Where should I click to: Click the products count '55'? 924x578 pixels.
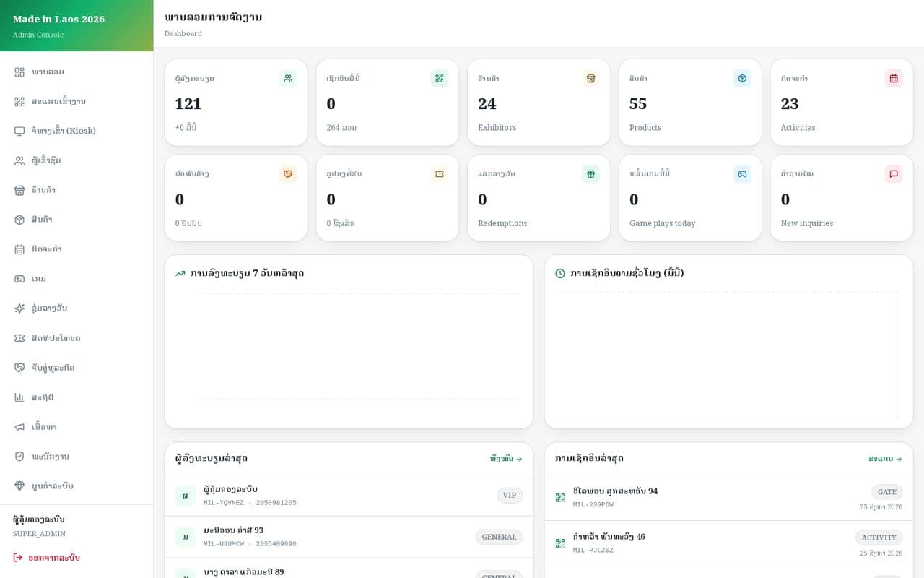tap(638, 104)
